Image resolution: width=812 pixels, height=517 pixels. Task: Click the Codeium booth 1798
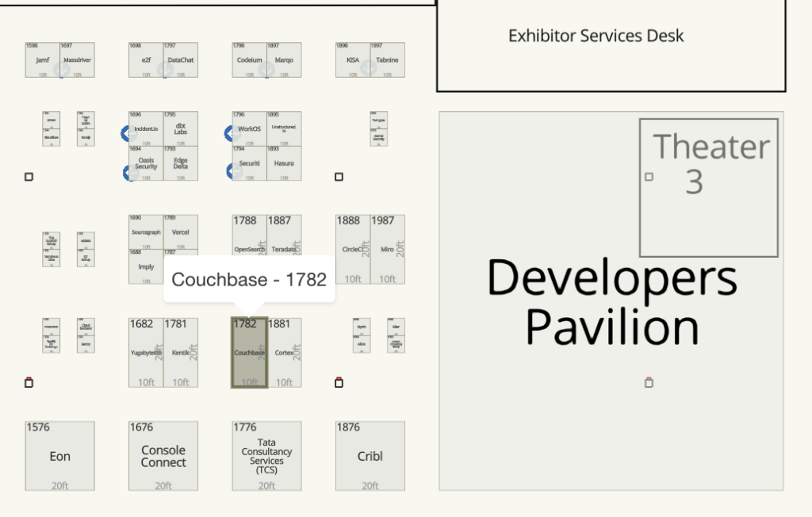coord(250,60)
